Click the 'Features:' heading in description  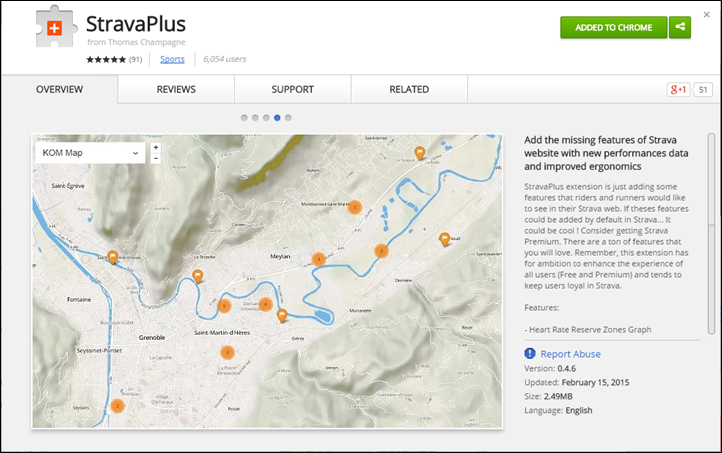(542, 308)
